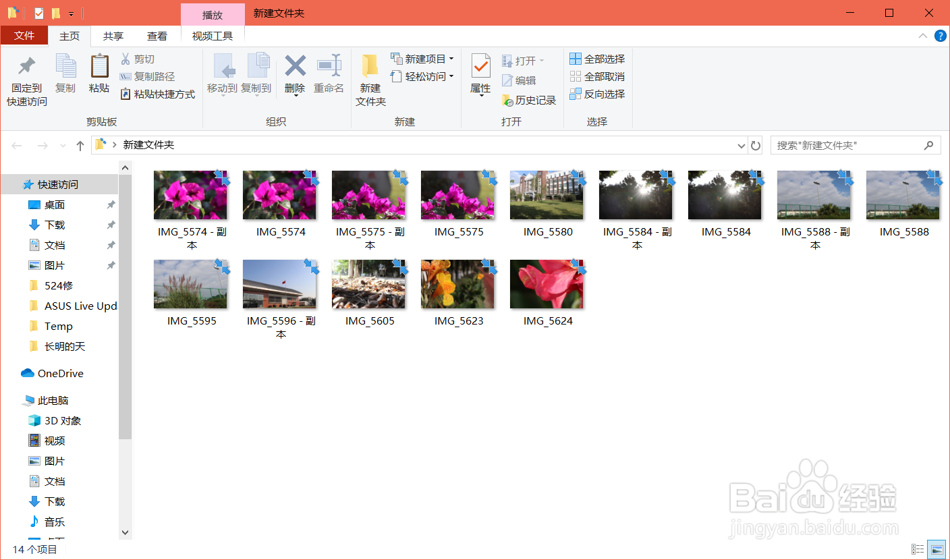Click Move to (移动到) button
The height and width of the screenshot is (560, 950).
(x=222, y=74)
